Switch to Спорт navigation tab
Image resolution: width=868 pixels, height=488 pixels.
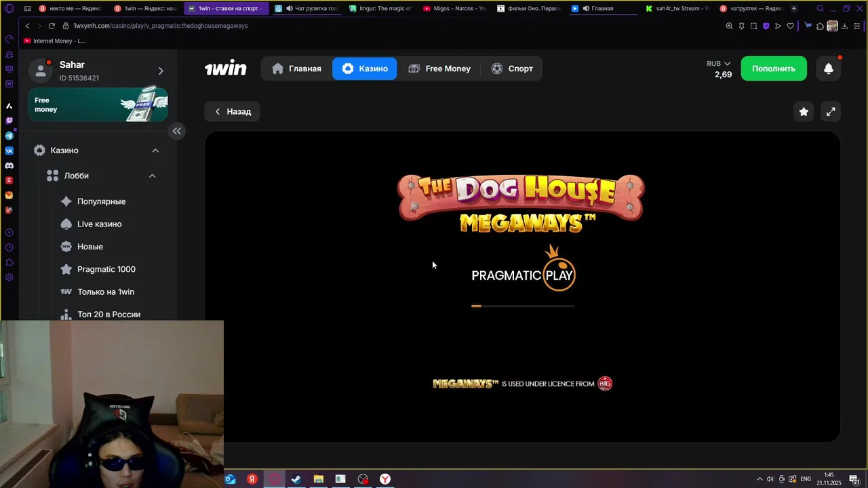(x=512, y=68)
